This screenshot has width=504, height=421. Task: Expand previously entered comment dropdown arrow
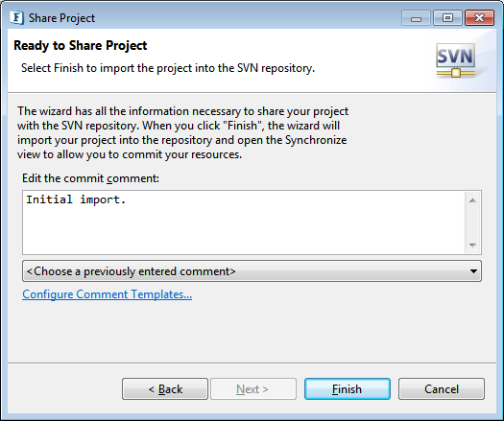click(473, 271)
